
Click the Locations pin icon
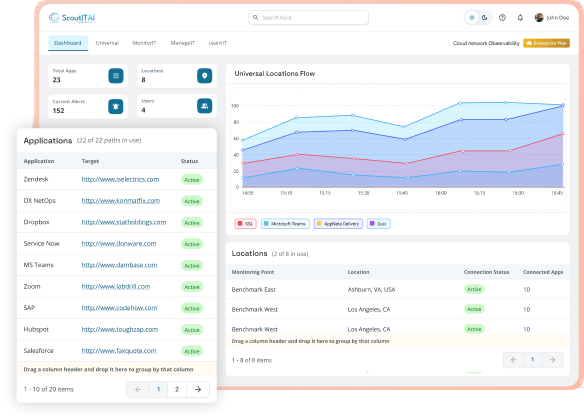tap(204, 76)
